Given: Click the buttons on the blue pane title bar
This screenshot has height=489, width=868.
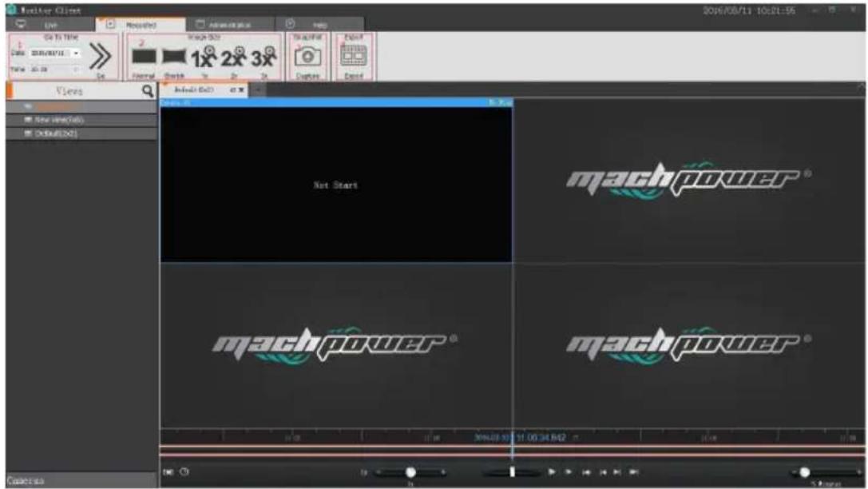Looking at the screenshot, I should click(501, 102).
